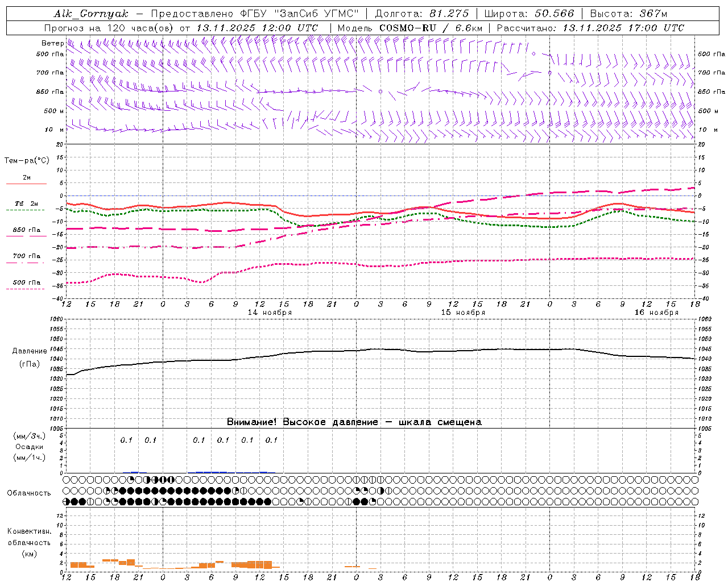The image size is (728, 582).
Task: Click the Тем-ра(°C) temperature axis title
Action: point(27,160)
